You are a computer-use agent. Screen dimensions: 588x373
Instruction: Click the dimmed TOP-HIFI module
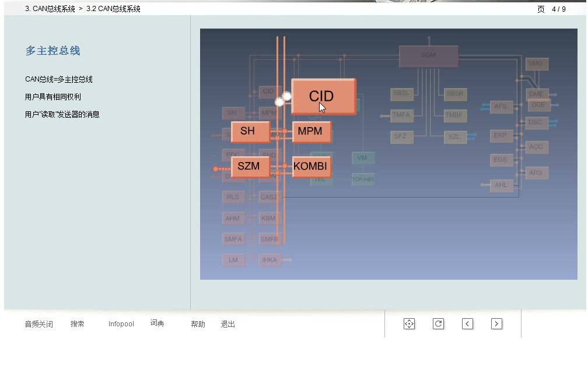tap(363, 179)
